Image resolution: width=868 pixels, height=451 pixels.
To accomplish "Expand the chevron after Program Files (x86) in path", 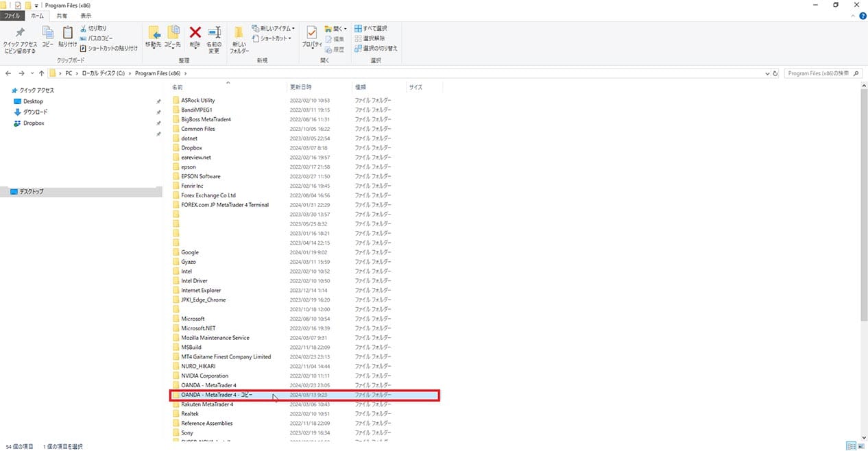I will point(186,73).
